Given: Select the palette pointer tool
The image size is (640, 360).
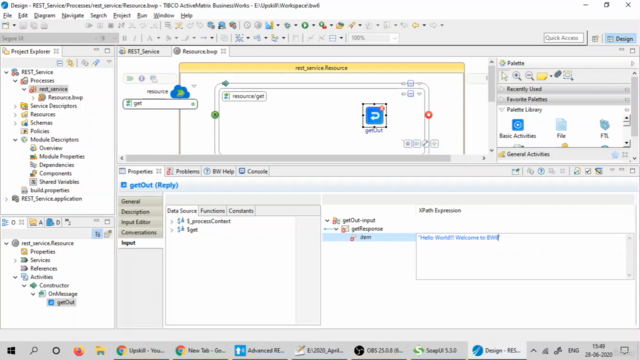Looking at the screenshot, I should click(x=504, y=76).
